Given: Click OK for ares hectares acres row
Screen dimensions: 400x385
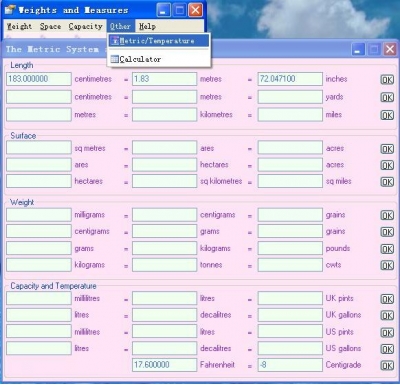Looking at the screenshot, I should (x=387, y=165).
